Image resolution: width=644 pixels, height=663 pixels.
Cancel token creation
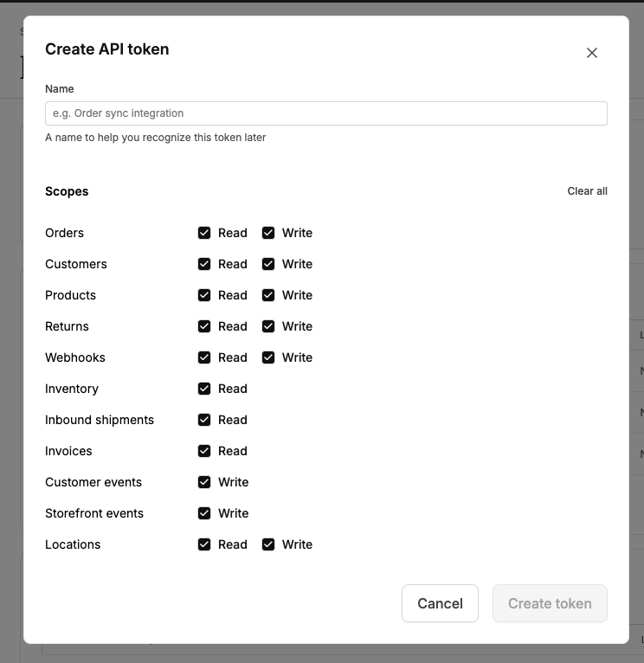click(x=440, y=603)
